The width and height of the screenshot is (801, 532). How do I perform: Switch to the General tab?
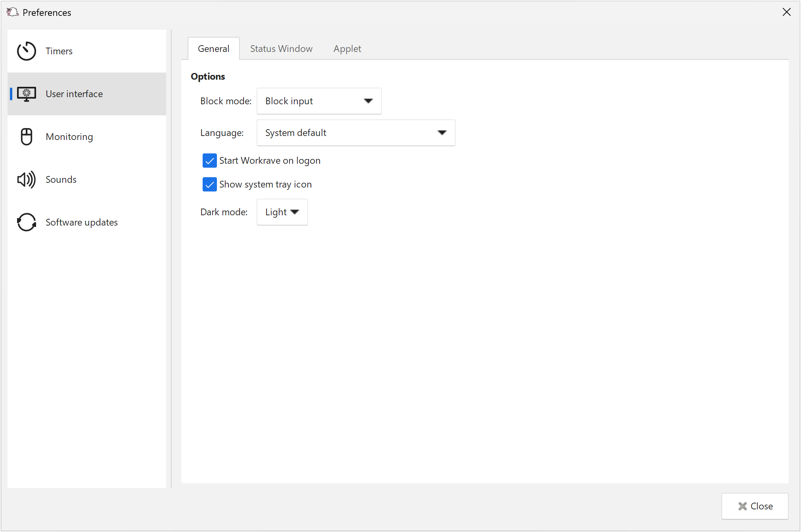click(x=214, y=49)
